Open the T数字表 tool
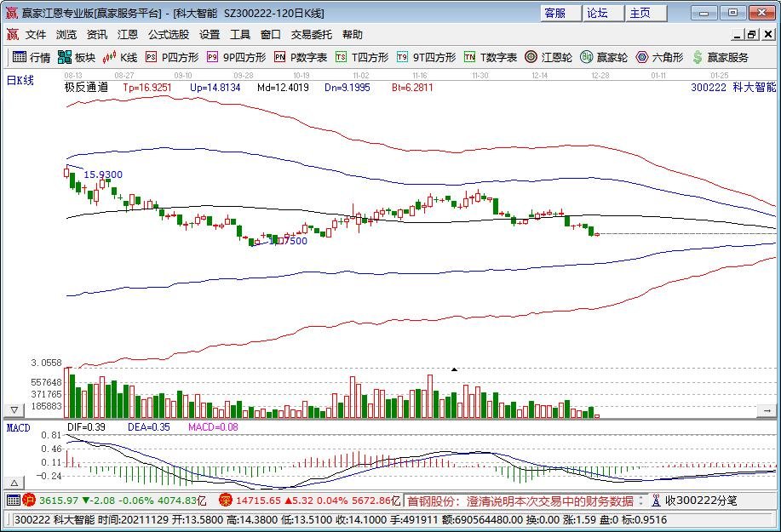The width and height of the screenshot is (781, 532). [491, 58]
